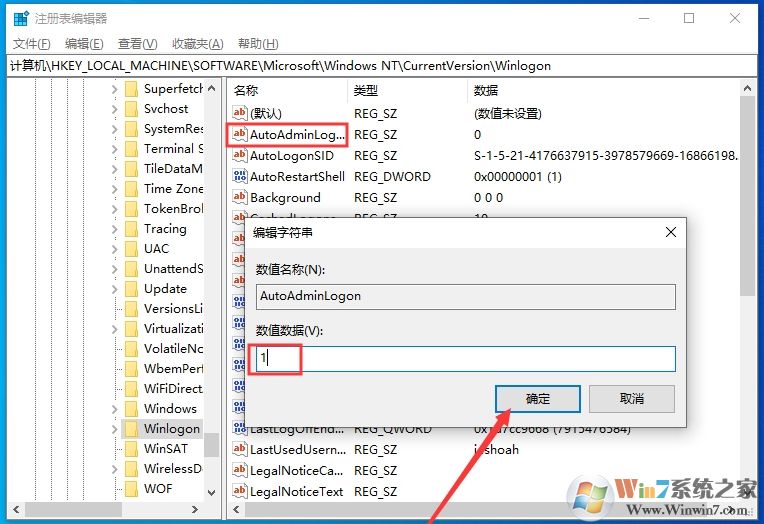Screen dimensions: 764x524
Task: Click the folder icon of Windows key
Action: [x=131, y=408]
